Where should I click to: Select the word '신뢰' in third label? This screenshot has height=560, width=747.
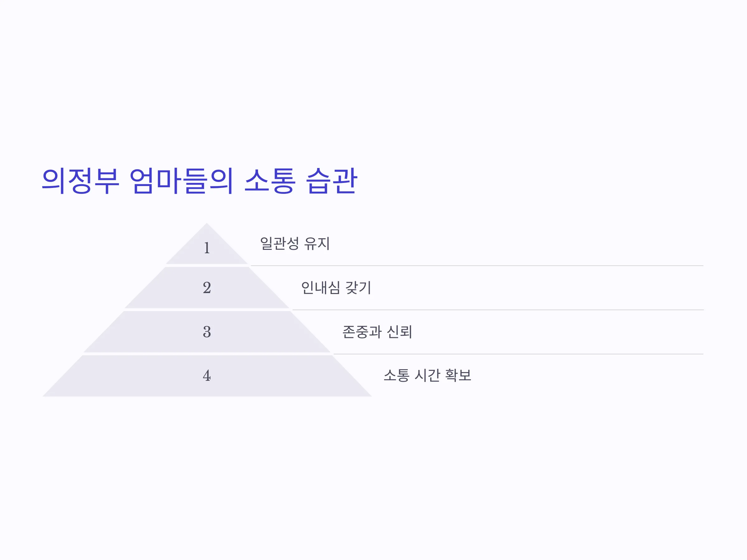[x=399, y=332]
